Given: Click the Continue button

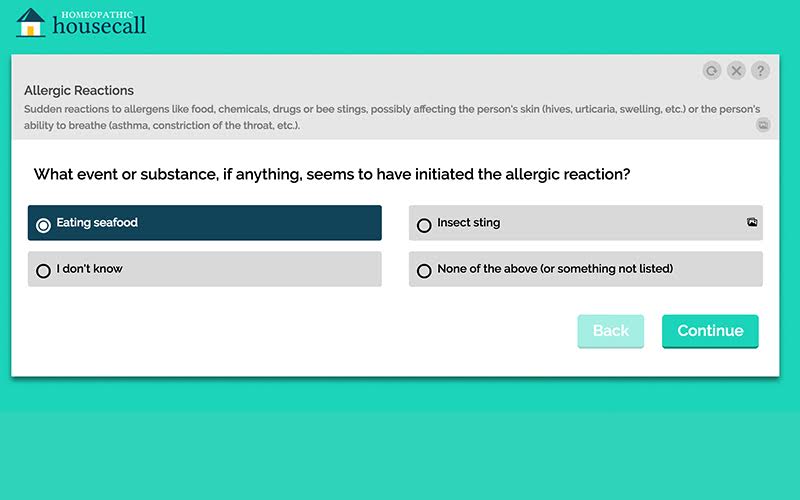Looking at the screenshot, I should 710,331.
